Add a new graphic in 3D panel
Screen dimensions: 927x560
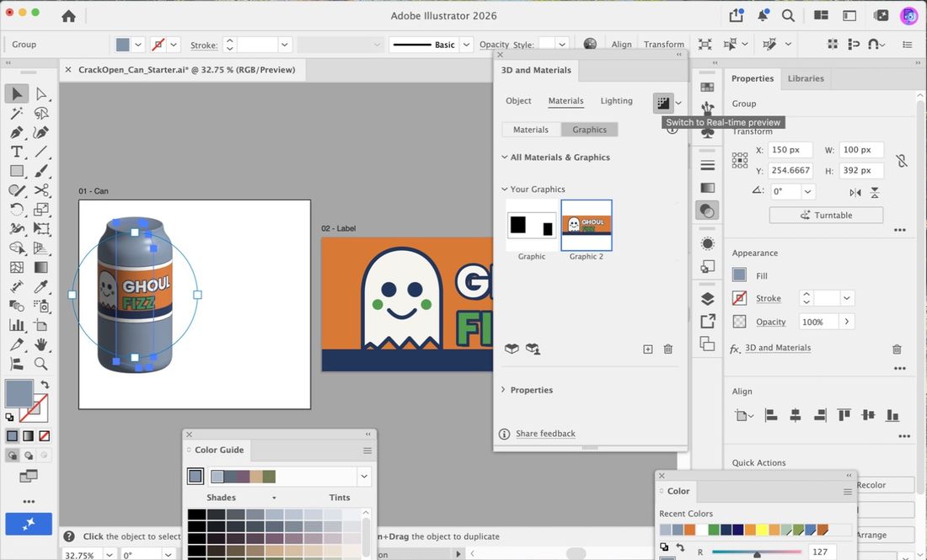[648, 349]
